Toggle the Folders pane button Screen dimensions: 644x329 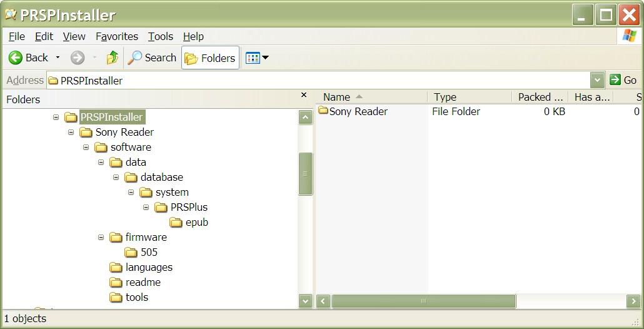pos(210,58)
